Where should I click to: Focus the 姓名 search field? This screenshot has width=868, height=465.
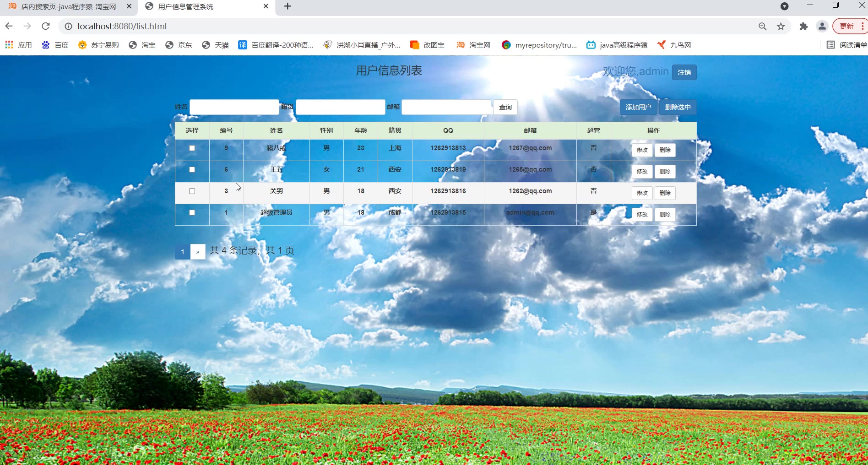[x=234, y=107]
